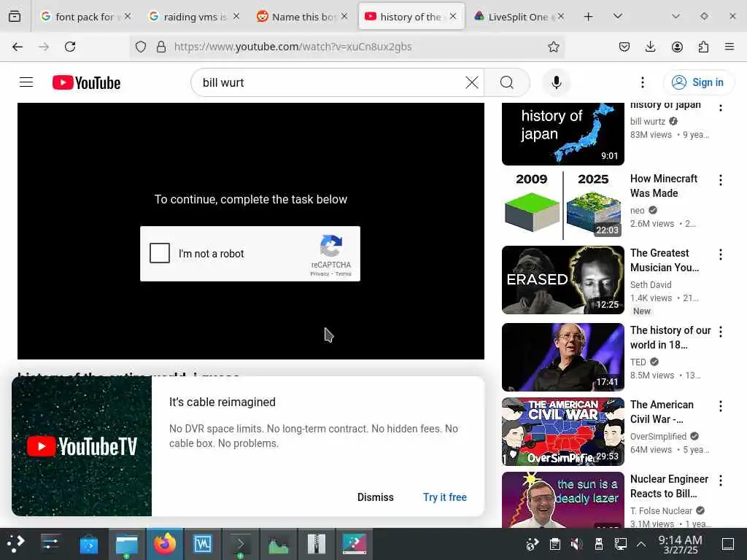Start voice search with the microphone

pyautogui.click(x=556, y=82)
